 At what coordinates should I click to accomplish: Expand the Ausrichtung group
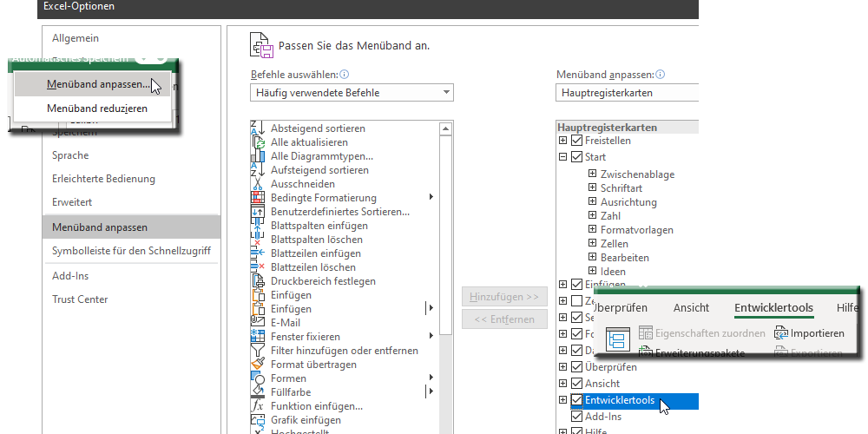point(592,201)
